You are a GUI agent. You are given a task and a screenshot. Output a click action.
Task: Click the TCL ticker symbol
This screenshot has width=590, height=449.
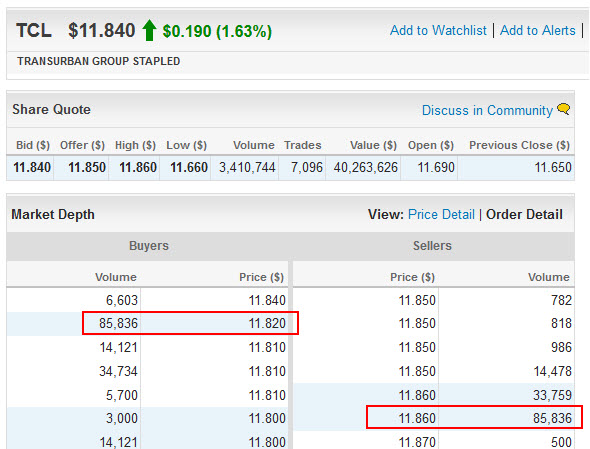point(34,30)
